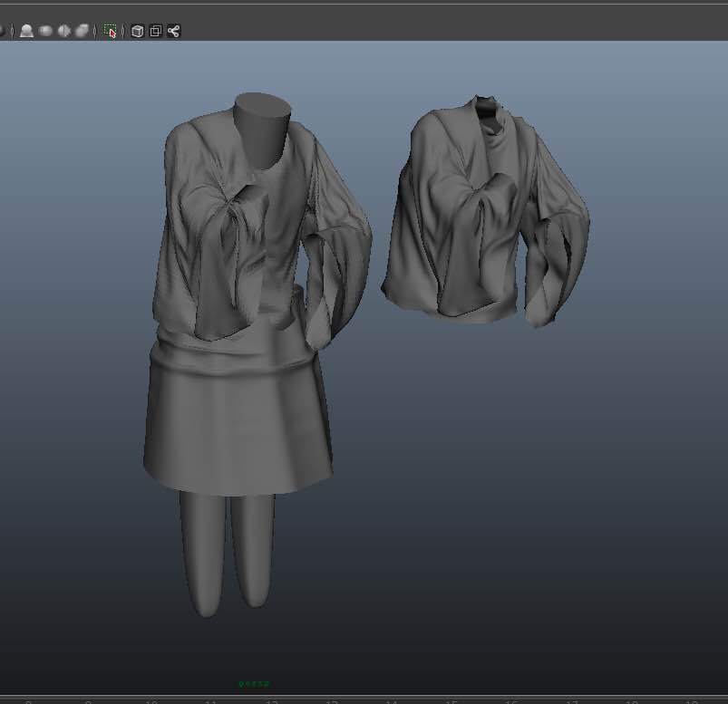Toggle X-Ray active components icon
The width and height of the screenshot is (728, 704).
tap(156, 31)
